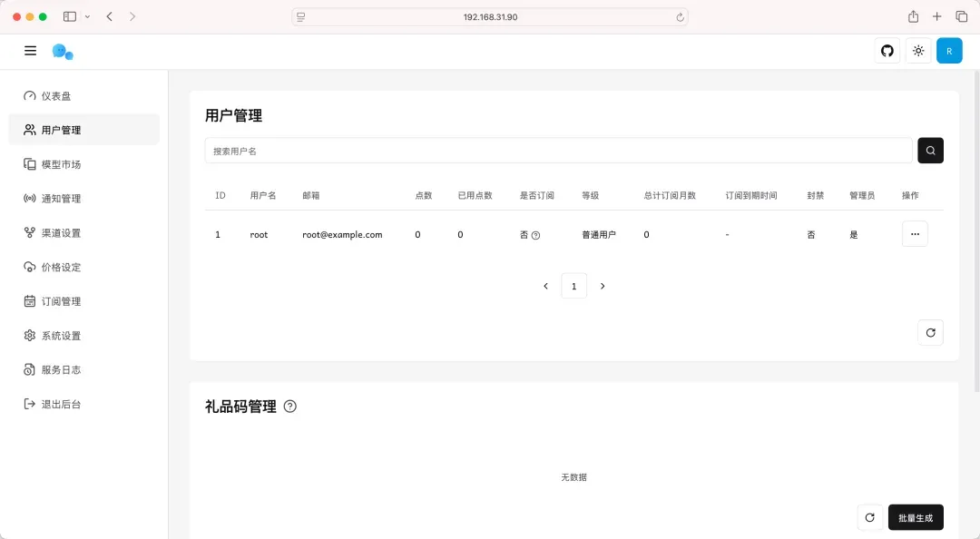This screenshot has width=980, height=539.
Task: Click the 用户名 column header
Action: [263, 196]
